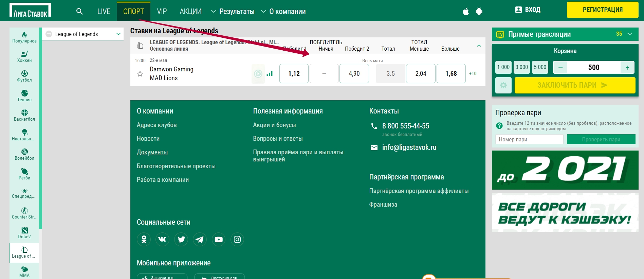644x279 pixels.
Task: Increase stake with plus button
Action: [x=627, y=67]
